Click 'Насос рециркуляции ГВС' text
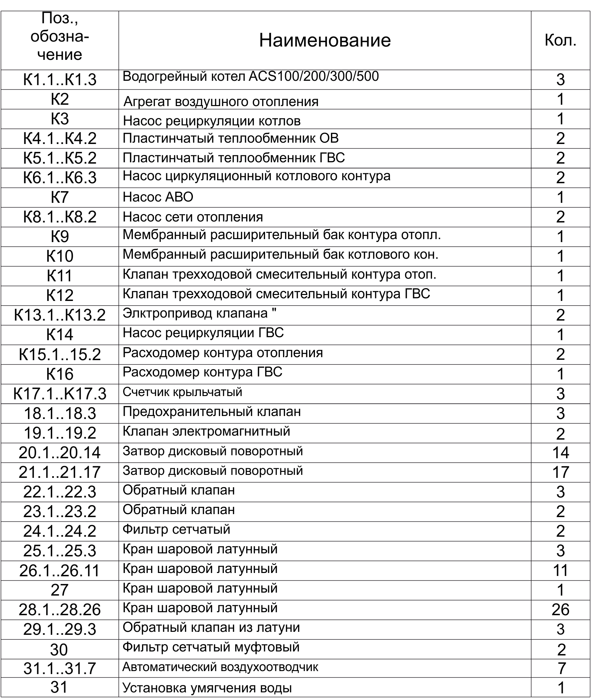Viewport: 592px width, 700px height. pos(203,333)
